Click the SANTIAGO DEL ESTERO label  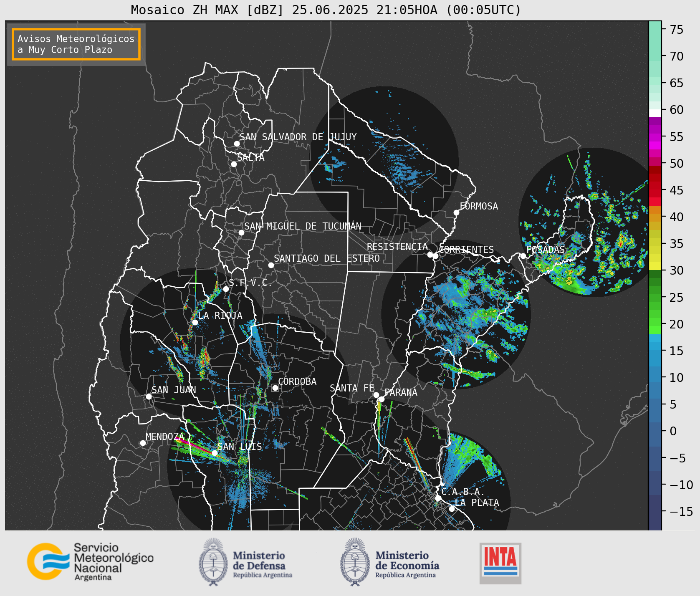327,258
